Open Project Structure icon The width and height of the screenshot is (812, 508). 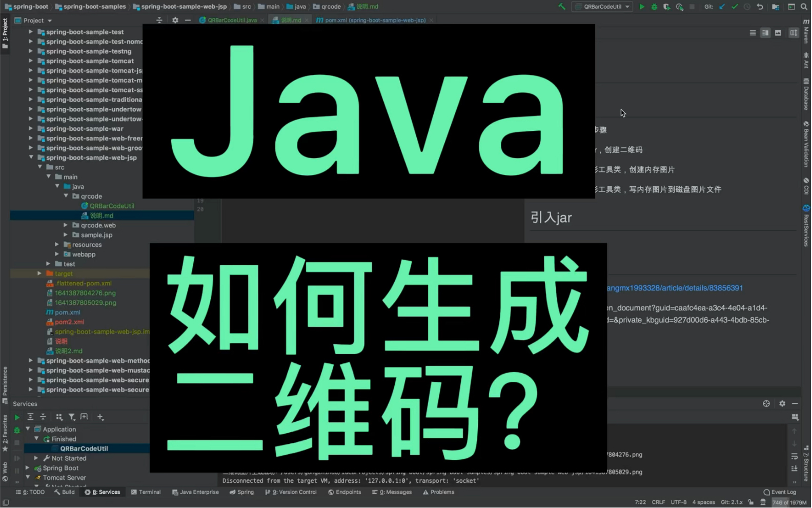pos(776,7)
